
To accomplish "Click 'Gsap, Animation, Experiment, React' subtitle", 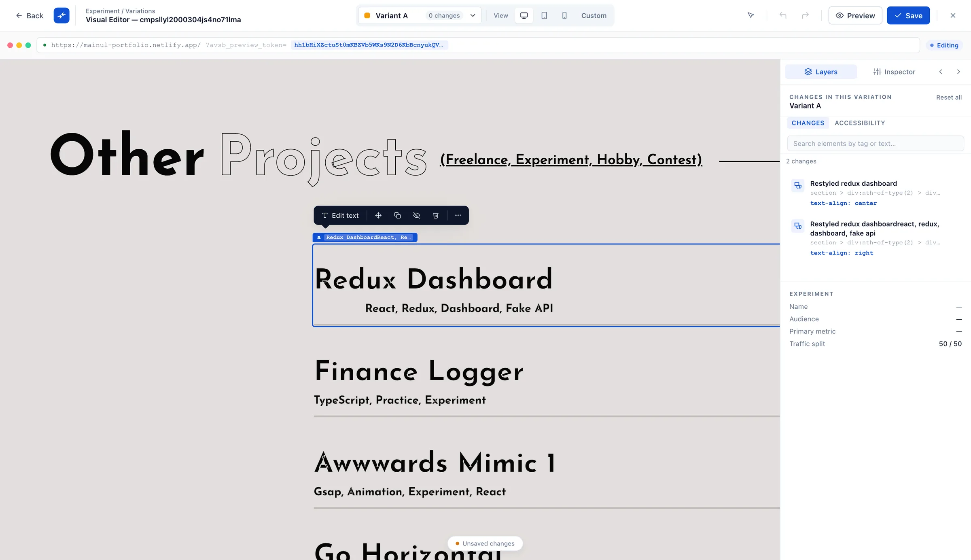I will click(410, 492).
